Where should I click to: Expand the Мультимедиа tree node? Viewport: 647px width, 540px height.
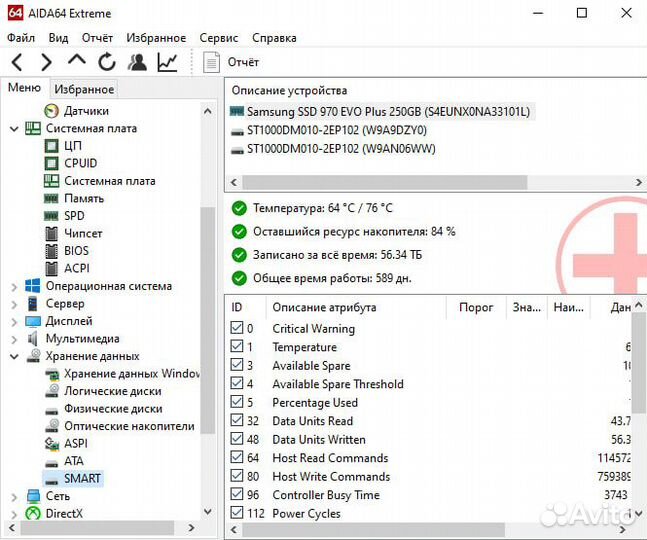[14, 339]
